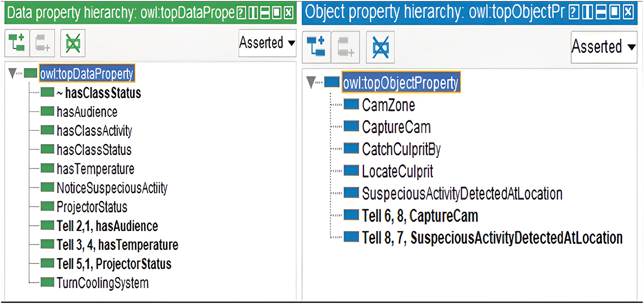Click help icon in Object property hierarchy header
The width and height of the screenshot is (644, 304).
[x=576, y=13]
